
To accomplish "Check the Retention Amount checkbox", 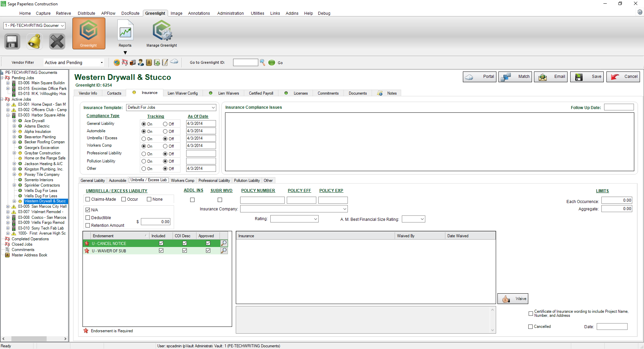I will point(88,226).
